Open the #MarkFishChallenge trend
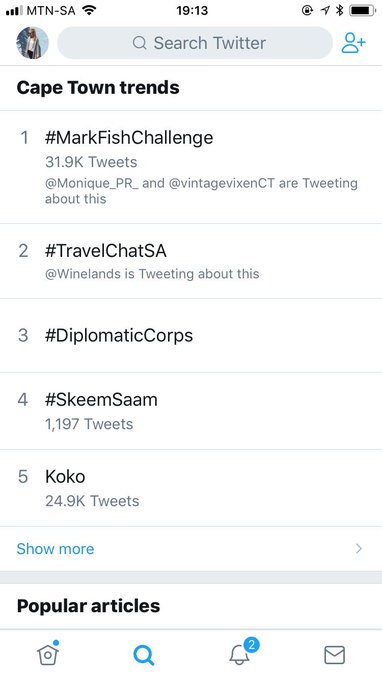 191,167
